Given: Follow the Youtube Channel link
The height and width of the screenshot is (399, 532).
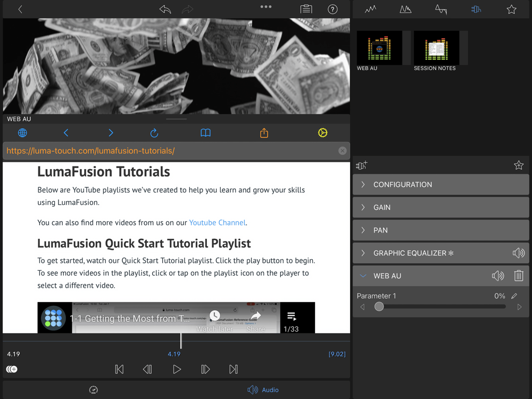Looking at the screenshot, I should (218, 222).
